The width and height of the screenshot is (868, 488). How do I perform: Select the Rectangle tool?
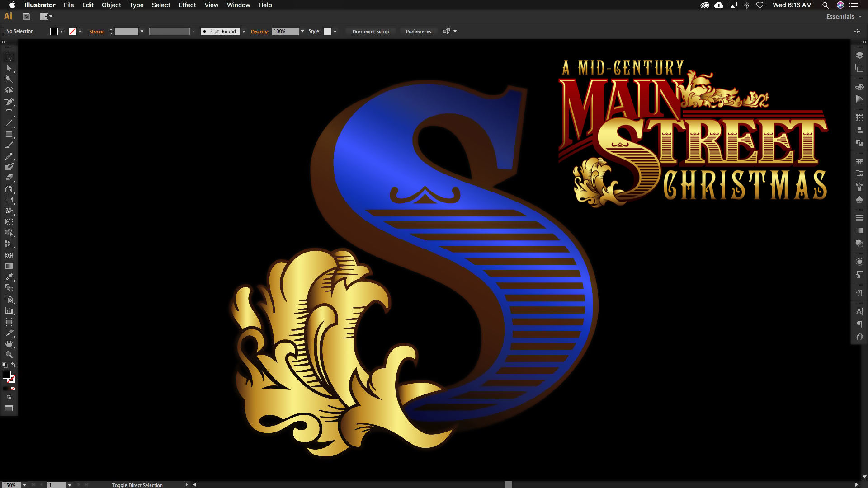pyautogui.click(x=9, y=135)
